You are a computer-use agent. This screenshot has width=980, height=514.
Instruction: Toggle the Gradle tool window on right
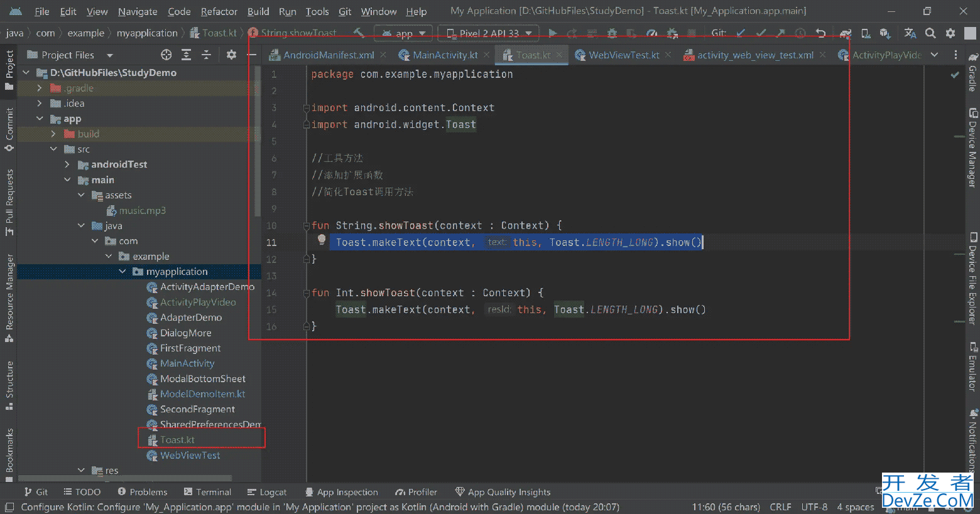(972, 72)
